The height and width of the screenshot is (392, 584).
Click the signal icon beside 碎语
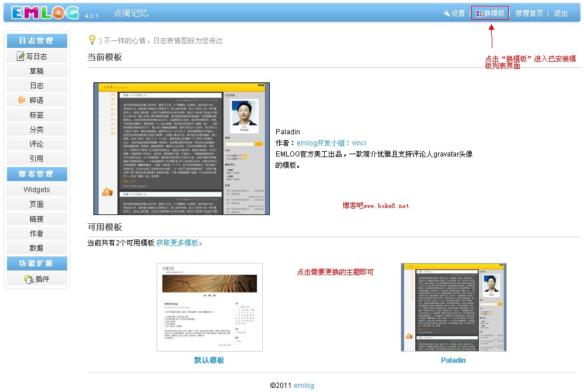pos(22,100)
